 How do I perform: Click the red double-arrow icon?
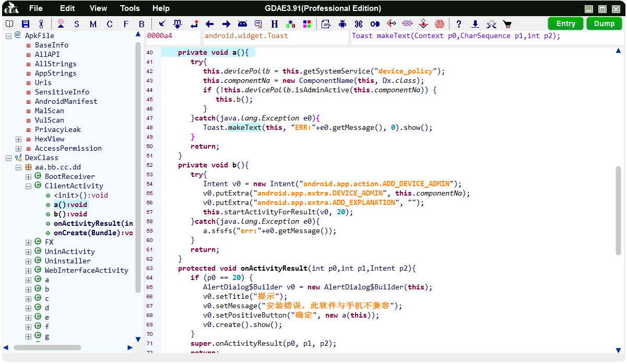392,24
